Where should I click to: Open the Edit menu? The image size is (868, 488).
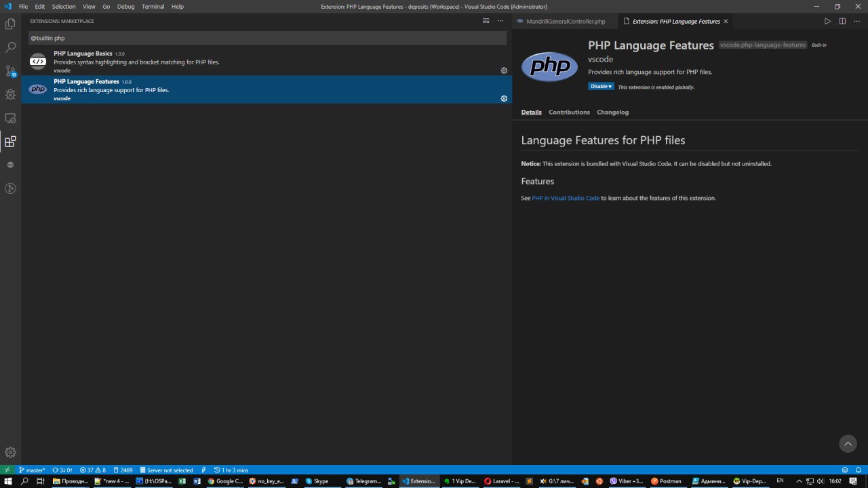(x=40, y=6)
